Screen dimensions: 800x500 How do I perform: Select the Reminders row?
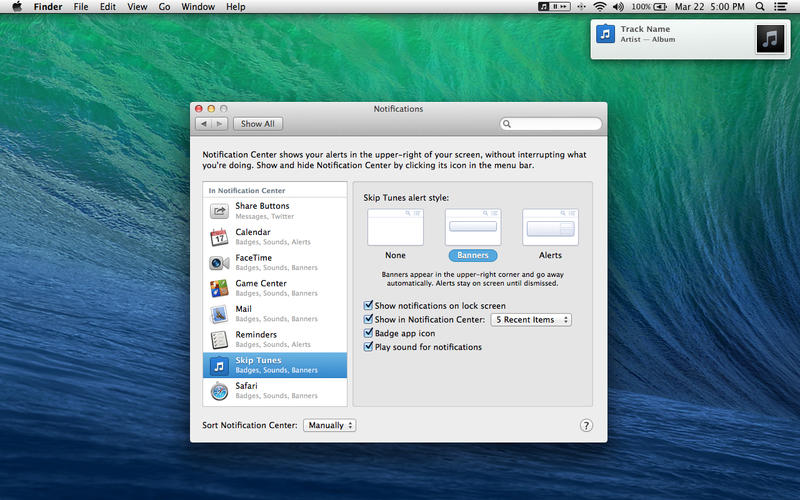(275, 339)
